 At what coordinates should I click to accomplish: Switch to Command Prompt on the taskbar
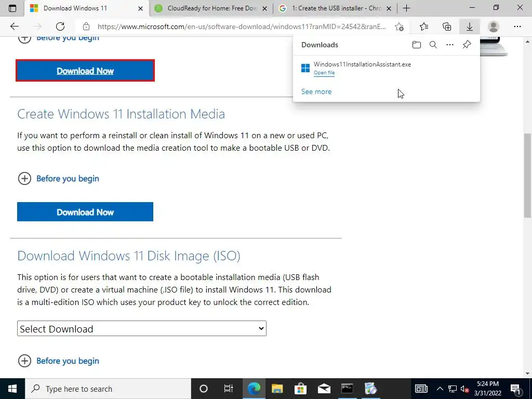(347, 389)
